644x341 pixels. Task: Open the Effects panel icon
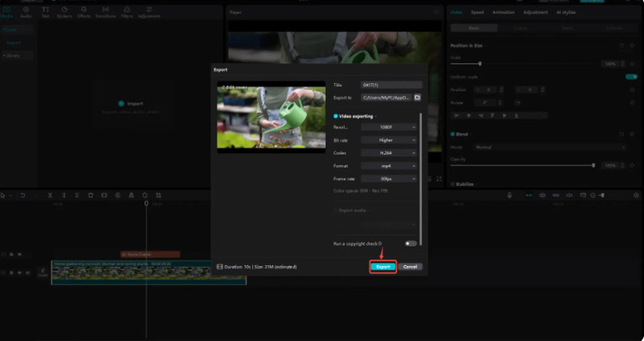click(x=84, y=11)
